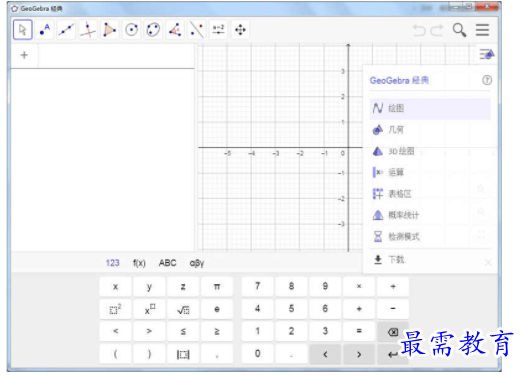This screenshot has width=522, height=375.
Task: Click the 下载 download entry
Action: point(430,260)
